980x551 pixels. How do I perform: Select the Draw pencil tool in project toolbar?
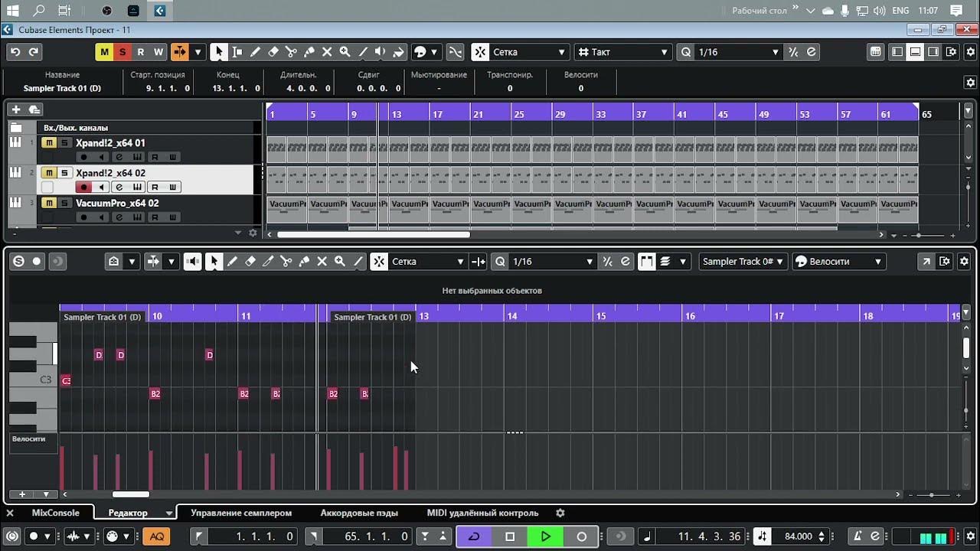point(255,52)
